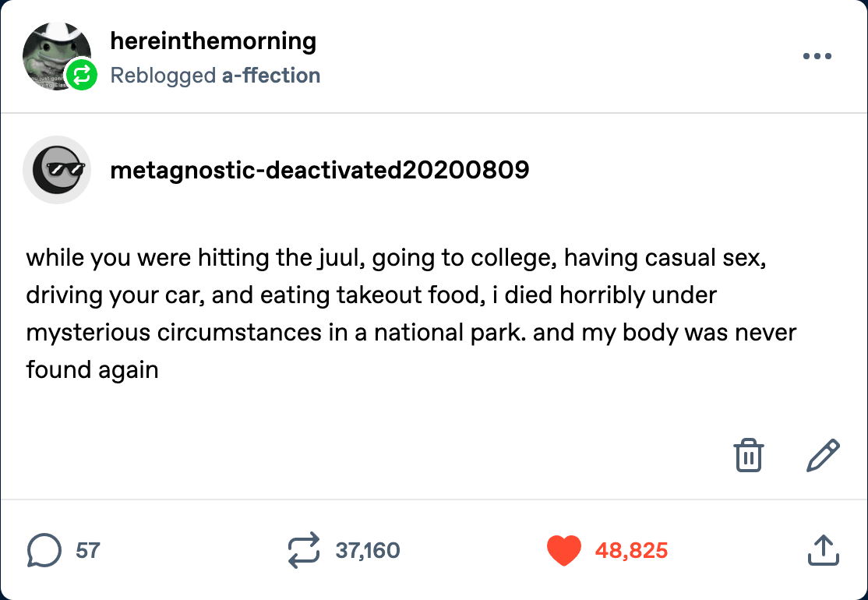
Task: Select the post text about the juul
Action: tap(411, 313)
